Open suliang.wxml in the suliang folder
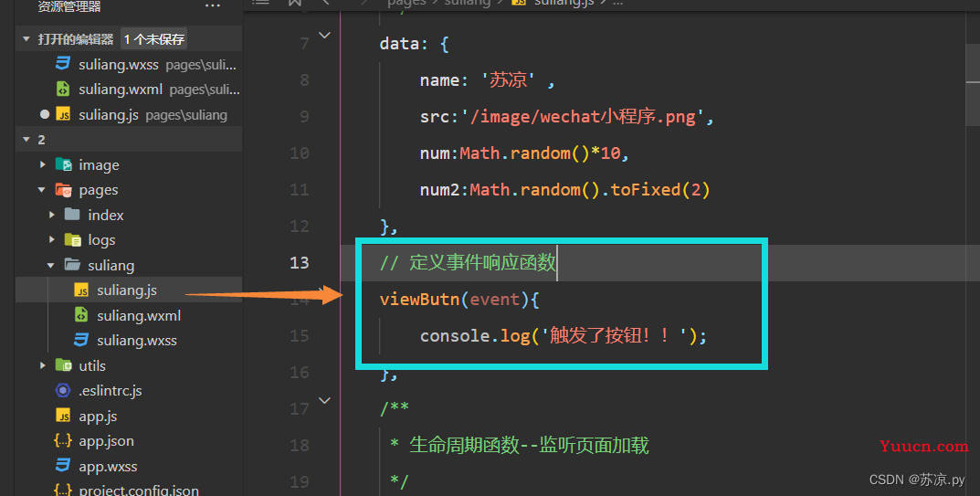The image size is (980, 496). coord(139,315)
